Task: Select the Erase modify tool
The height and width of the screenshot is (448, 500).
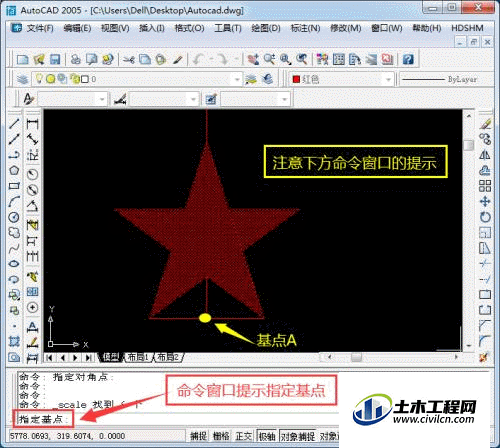Action: 485,124
